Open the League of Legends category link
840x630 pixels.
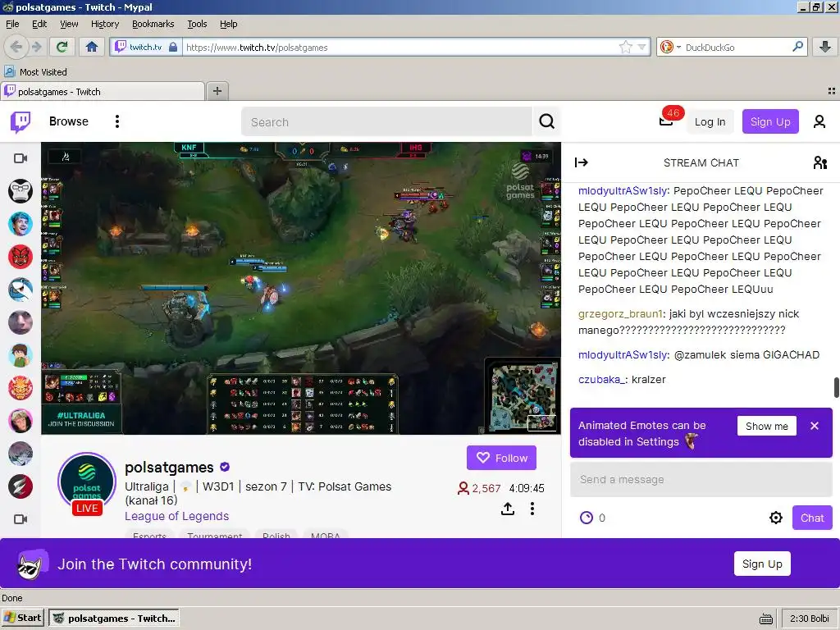pos(177,517)
